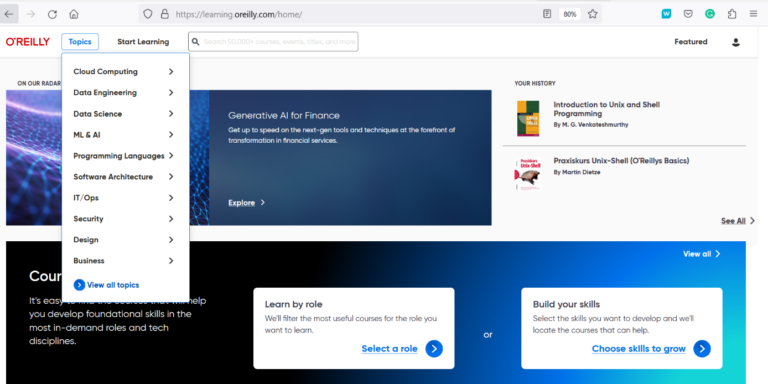Select the ML & AI topic
Screen dimensions: 768x384
pos(87,135)
